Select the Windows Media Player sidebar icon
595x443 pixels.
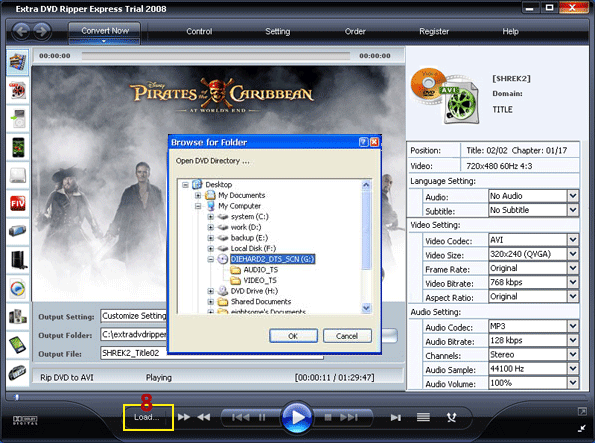tap(17, 289)
